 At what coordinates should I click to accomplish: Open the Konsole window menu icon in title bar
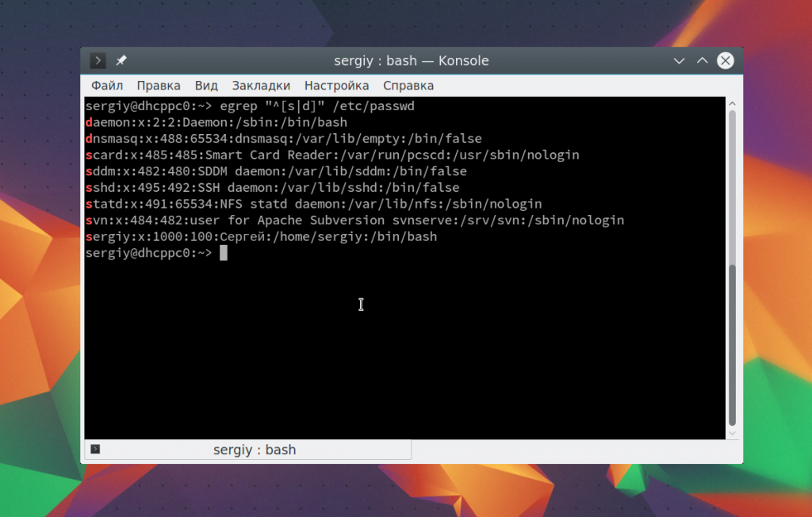point(98,60)
